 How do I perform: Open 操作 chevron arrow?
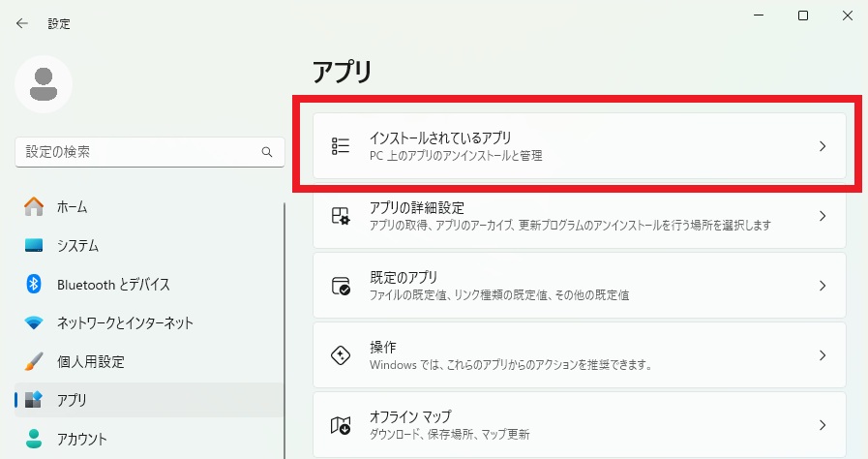click(x=823, y=355)
